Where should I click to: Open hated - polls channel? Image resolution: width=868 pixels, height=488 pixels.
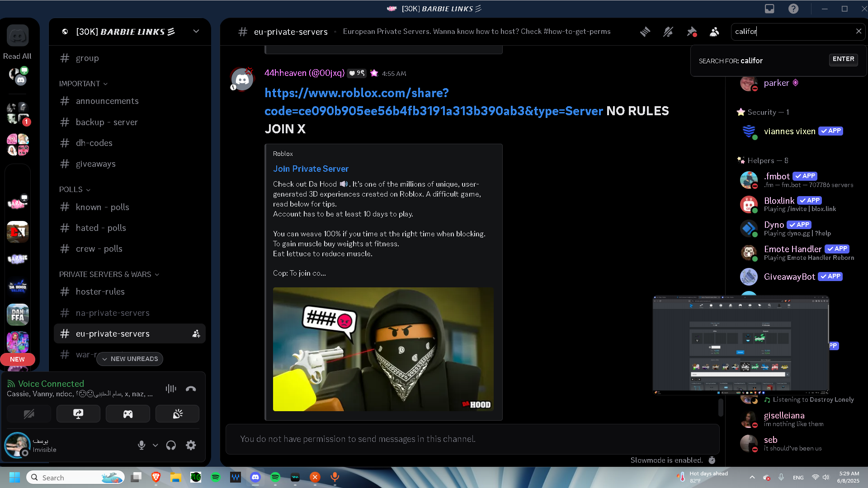tap(129, 228)
